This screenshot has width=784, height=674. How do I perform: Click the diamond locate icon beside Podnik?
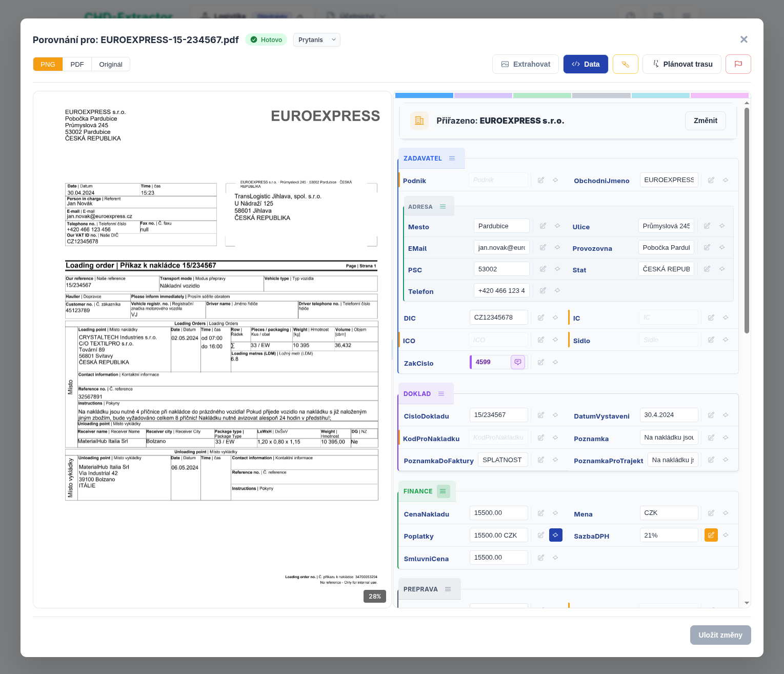pos(555,180)
